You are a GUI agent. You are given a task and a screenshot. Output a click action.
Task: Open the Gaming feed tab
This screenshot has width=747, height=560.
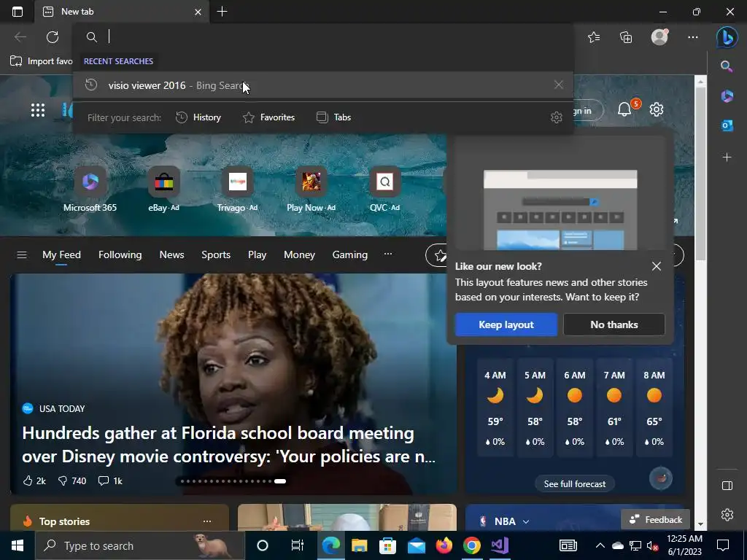(x=350, y=254)
